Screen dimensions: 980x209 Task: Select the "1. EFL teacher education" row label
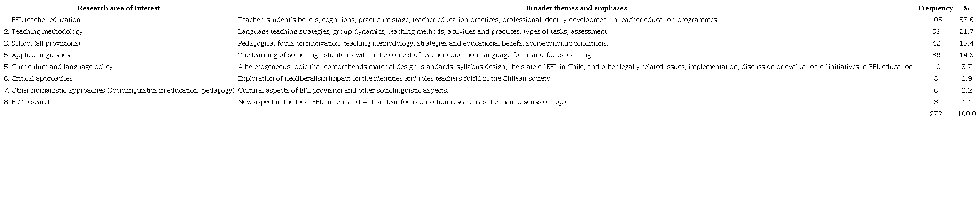[42, 20]
